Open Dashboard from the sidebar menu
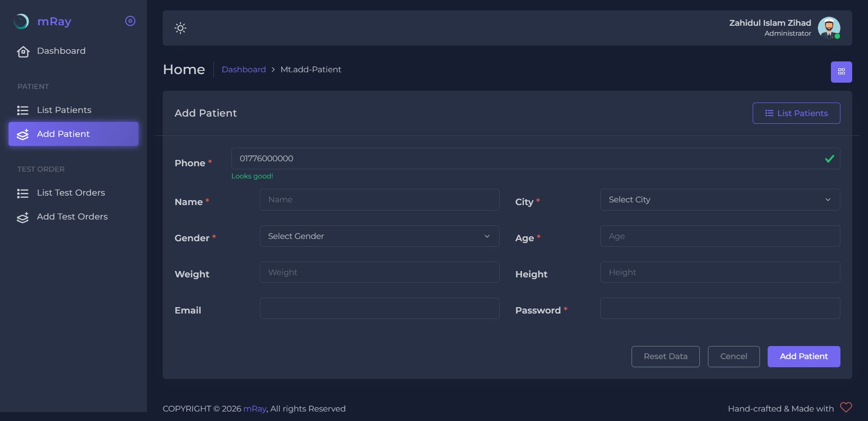 pyautogui.click(x=73, y=51)
